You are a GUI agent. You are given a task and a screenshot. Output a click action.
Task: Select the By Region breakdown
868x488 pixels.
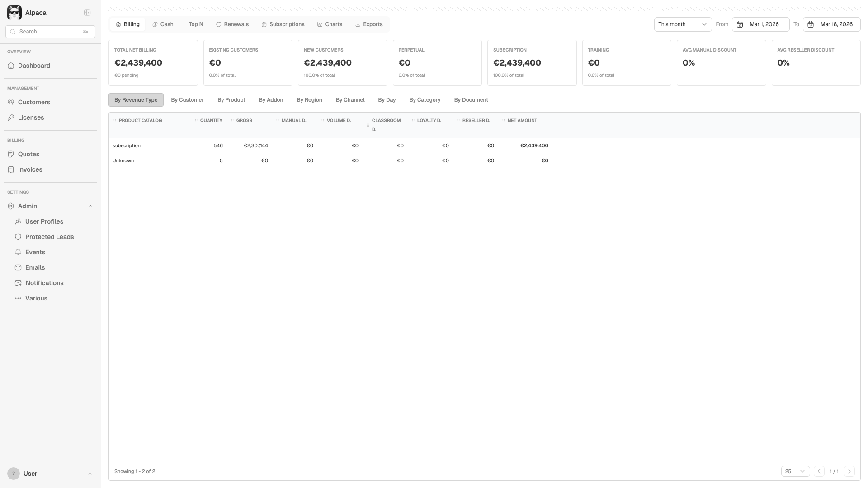(x=309, y=100)
